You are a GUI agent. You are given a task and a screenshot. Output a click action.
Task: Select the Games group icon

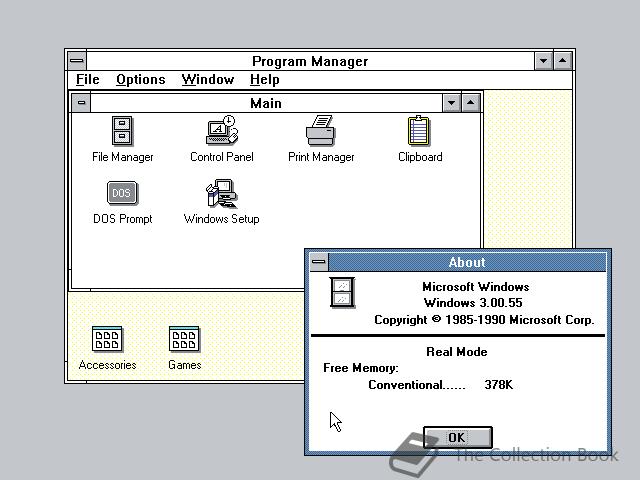coord(184,339)
